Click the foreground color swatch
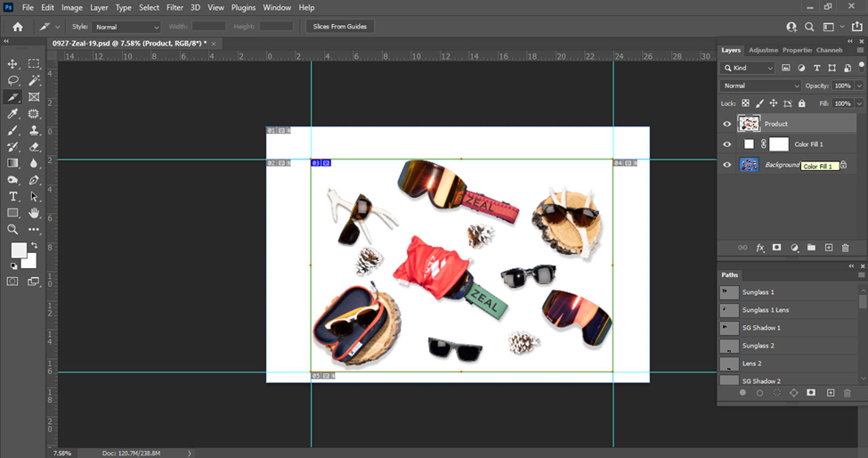This screenshot has height=458, width=868. point(19,250)
